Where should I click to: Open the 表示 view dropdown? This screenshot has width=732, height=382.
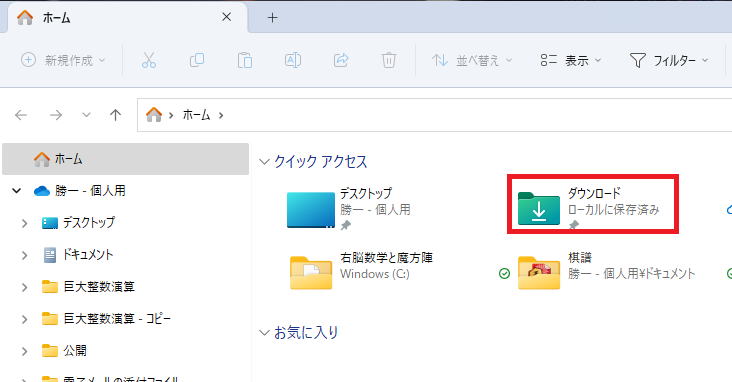click(x=570, y=60)
